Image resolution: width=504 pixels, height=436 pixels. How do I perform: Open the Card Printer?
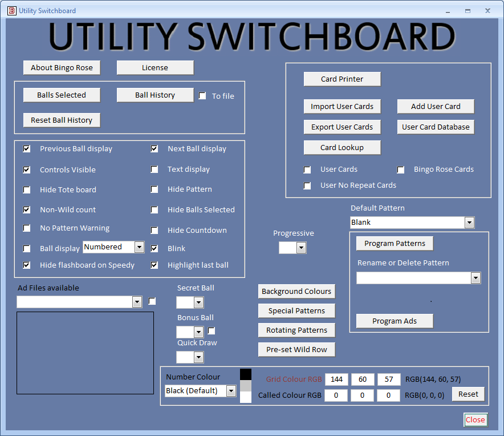coord(342,79)
